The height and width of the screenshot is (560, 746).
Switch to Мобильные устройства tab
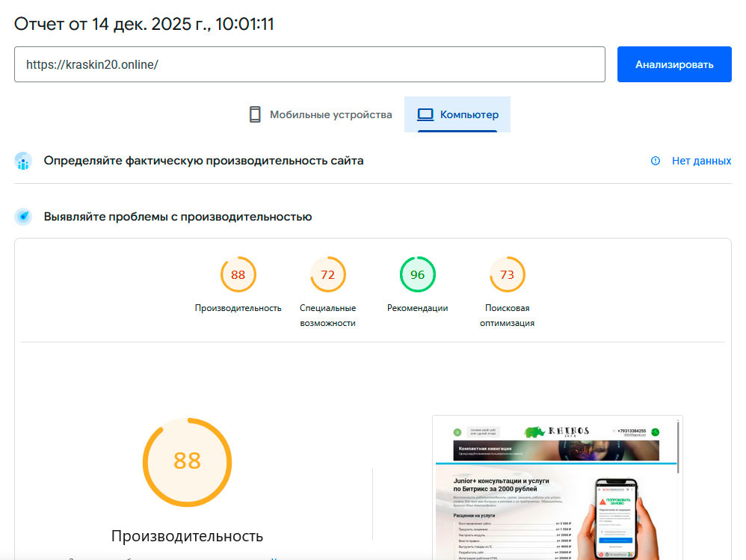(321, 114)
